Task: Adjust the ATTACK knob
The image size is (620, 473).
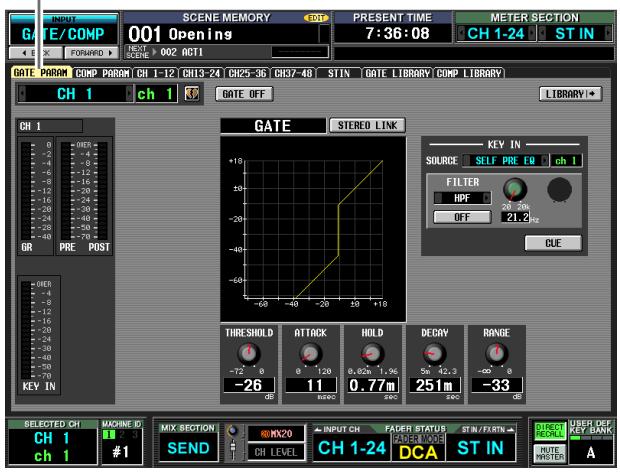Action: click(310, 353)
